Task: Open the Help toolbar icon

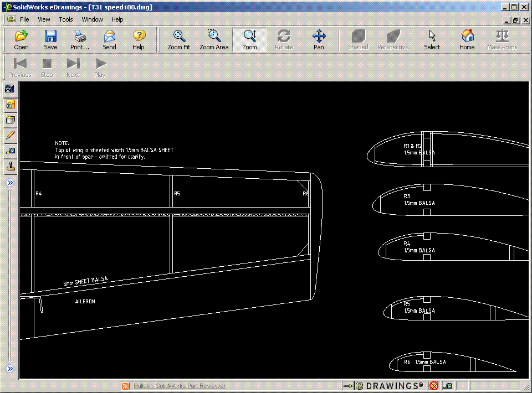Action: pos(139,40)
